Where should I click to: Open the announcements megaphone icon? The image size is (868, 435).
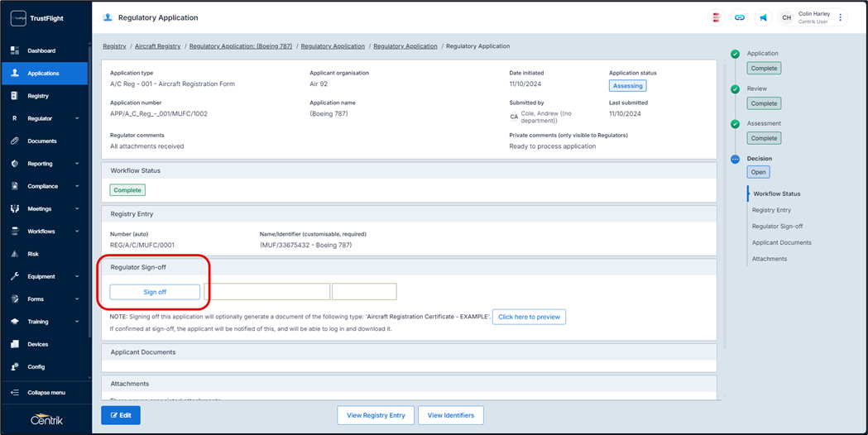[763, 17]
